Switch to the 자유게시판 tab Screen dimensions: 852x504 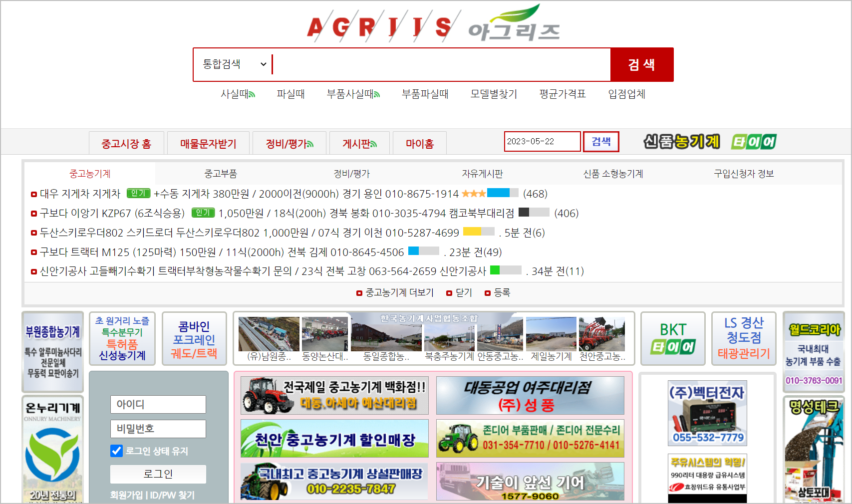click(x=482, y=174)
